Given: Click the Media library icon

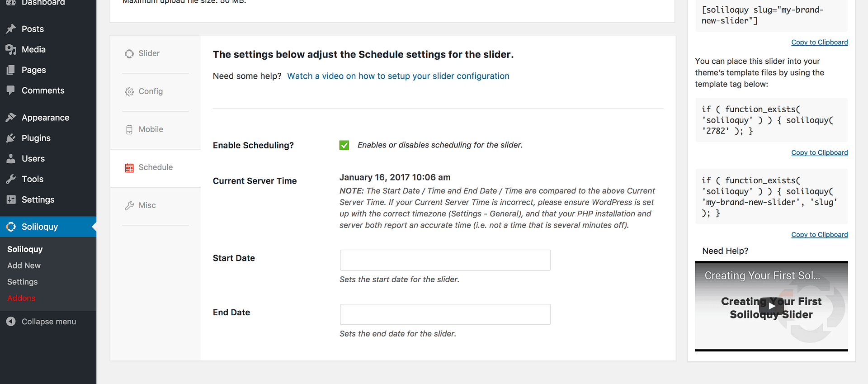Looking at the screenshot, I should (11, 49).
